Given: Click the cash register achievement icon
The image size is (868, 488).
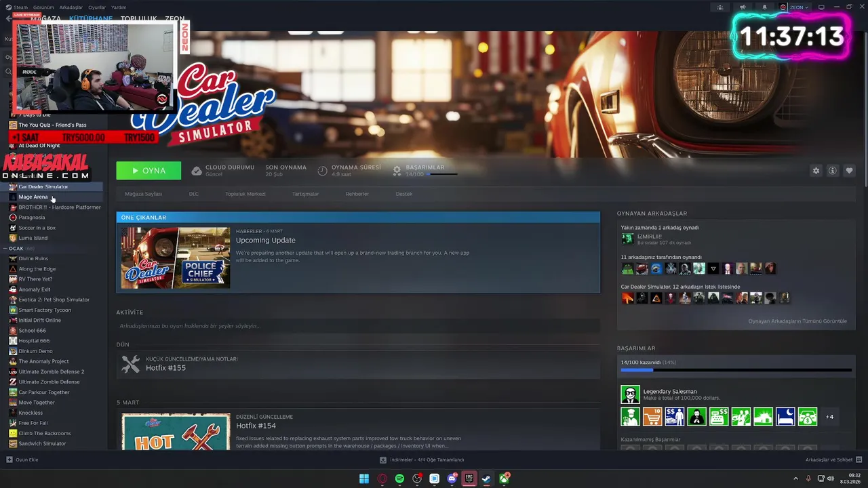Looking at the screenshot, I should pos(719,416).
